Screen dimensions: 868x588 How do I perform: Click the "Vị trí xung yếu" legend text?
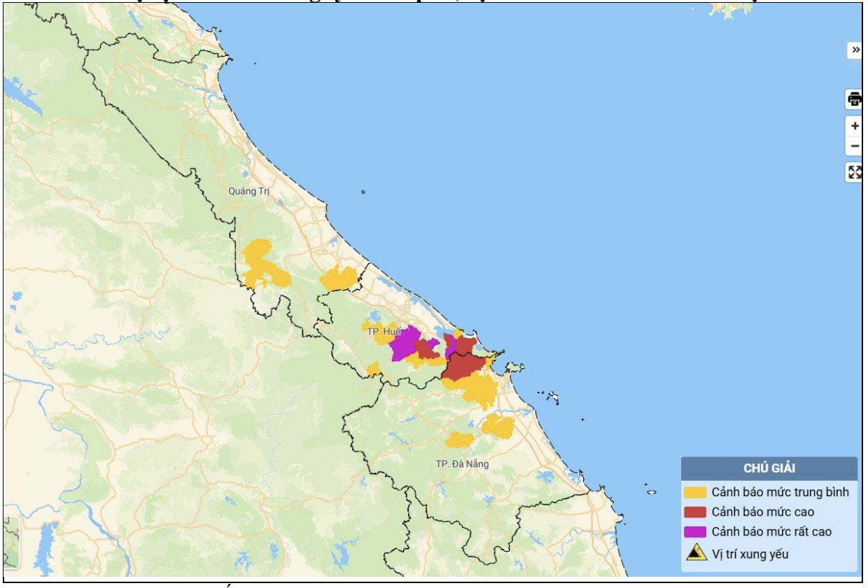pos(750,554)
